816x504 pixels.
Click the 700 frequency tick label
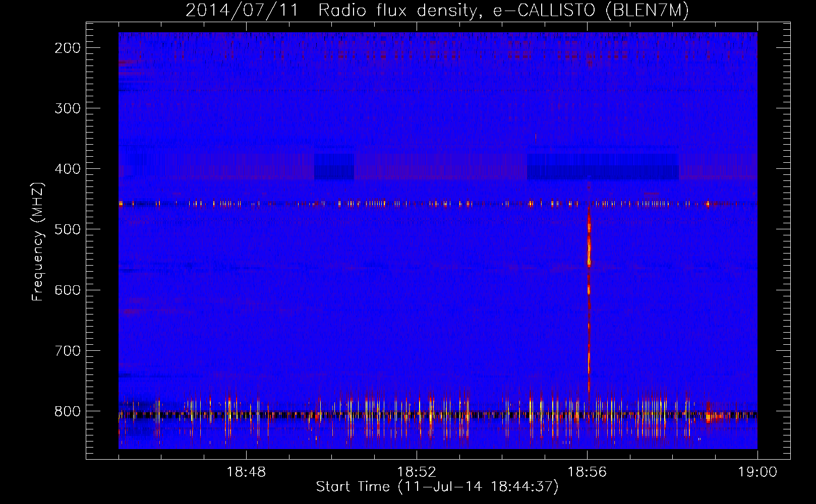[68, 350]
